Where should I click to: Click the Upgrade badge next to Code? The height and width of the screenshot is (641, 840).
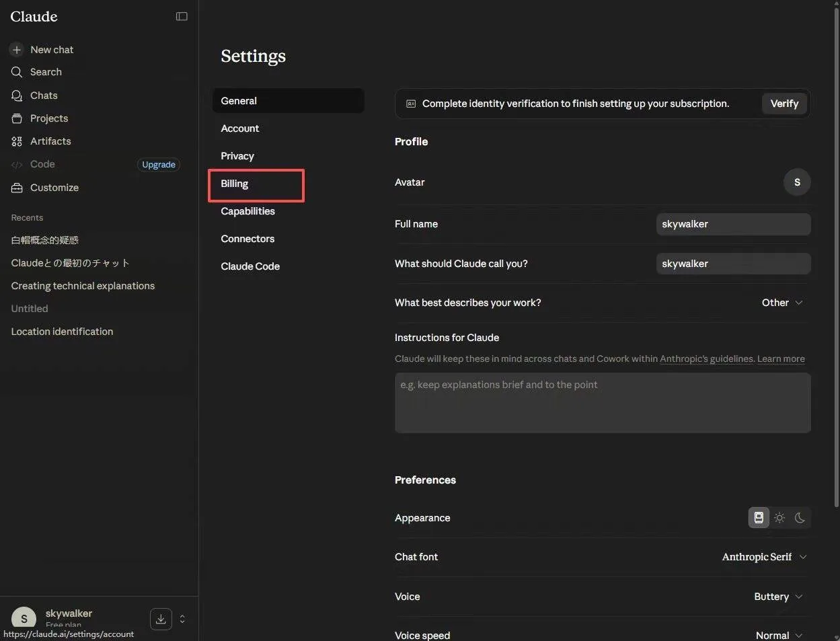(159, 165)
